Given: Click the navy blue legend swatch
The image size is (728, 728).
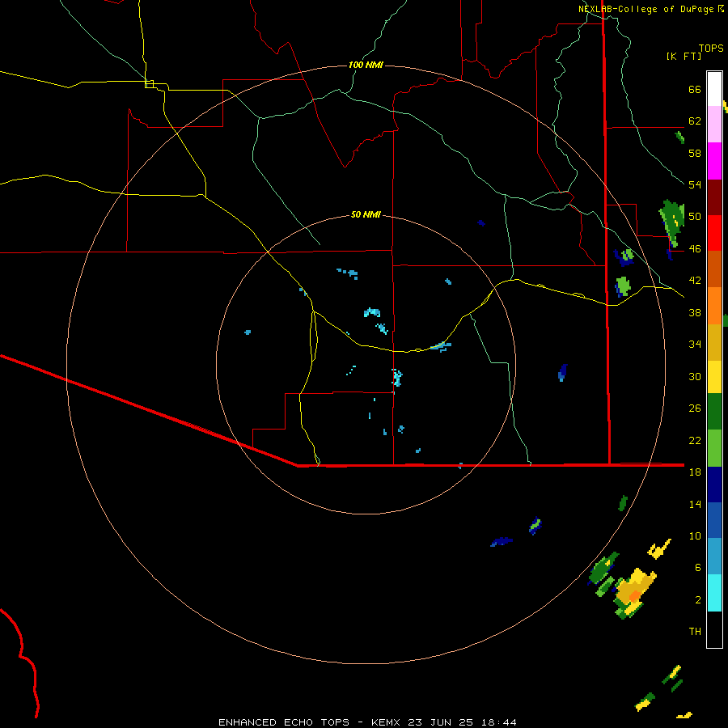Looking at the screenshot, I should tap(714, 485).
